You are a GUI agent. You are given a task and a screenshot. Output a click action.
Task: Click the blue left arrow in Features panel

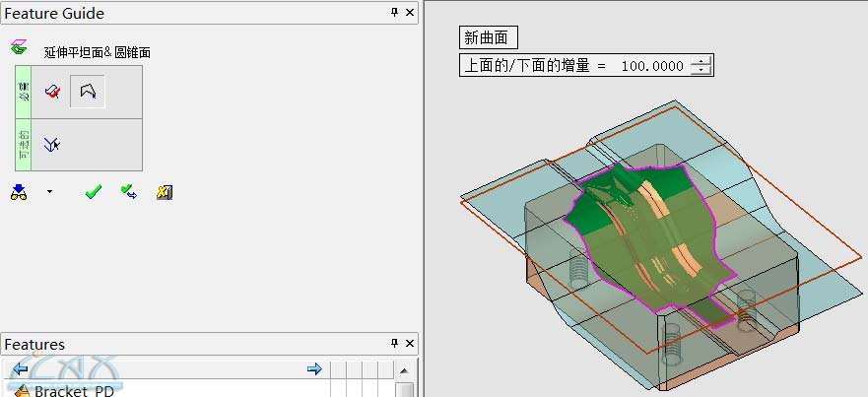(20, 368)
